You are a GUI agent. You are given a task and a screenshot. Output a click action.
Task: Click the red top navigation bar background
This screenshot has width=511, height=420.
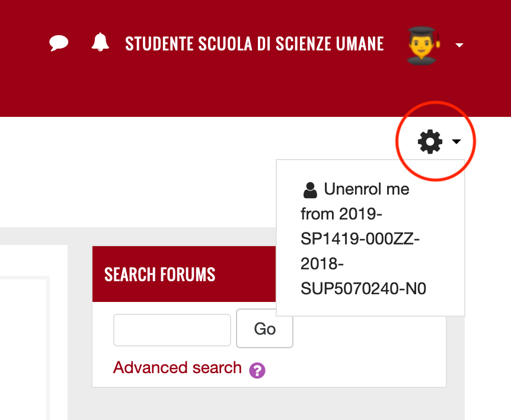(237, 89)
